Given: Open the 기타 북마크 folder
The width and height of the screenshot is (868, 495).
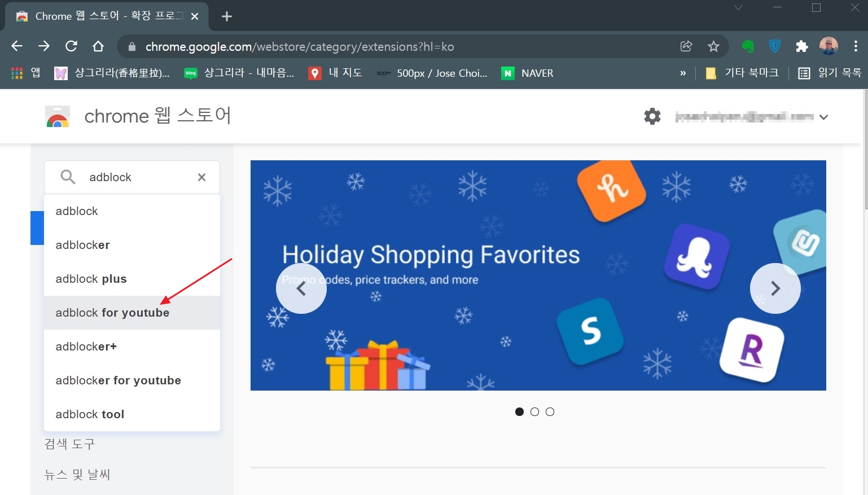Looking at the screenshot, I should [742, 73].
